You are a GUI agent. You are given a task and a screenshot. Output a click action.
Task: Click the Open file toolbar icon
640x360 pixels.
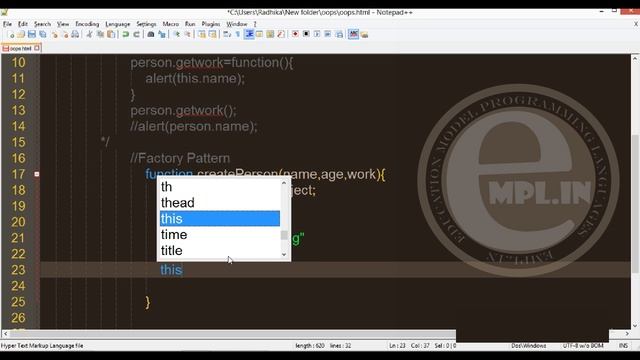(21, 35)
